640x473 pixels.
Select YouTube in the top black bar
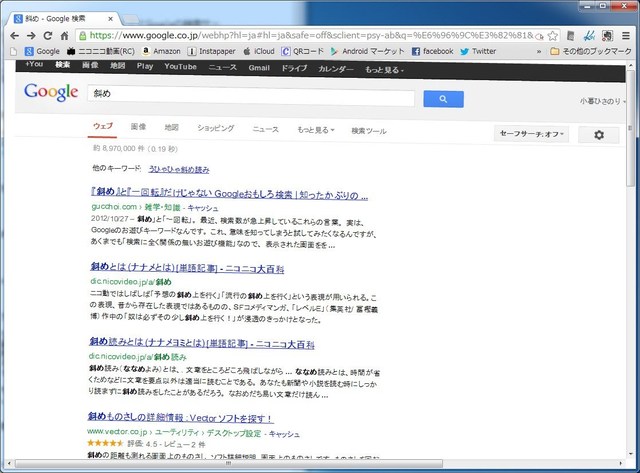181,68
